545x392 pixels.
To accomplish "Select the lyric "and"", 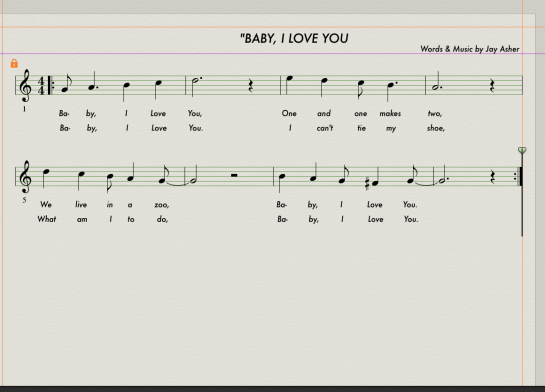I will tap(324, 113).
